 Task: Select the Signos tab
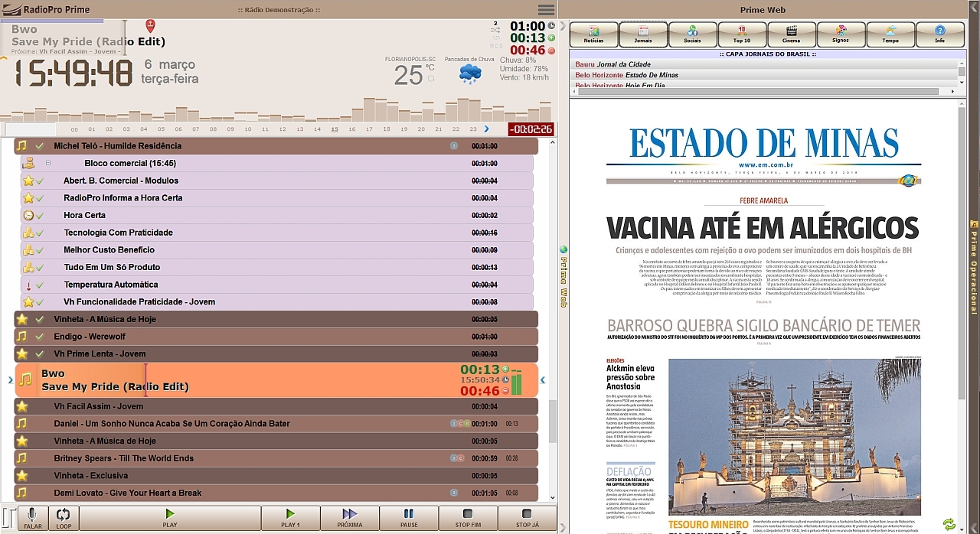coord(841,34)
